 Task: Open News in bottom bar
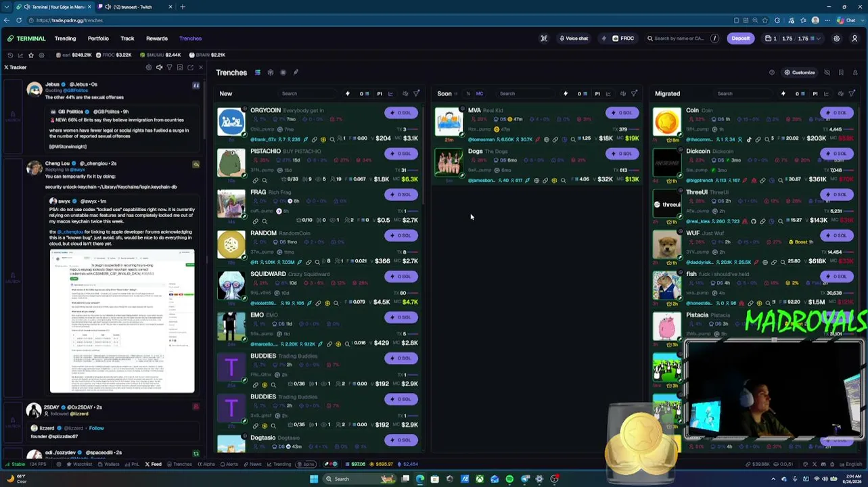[x=253, y=465]
